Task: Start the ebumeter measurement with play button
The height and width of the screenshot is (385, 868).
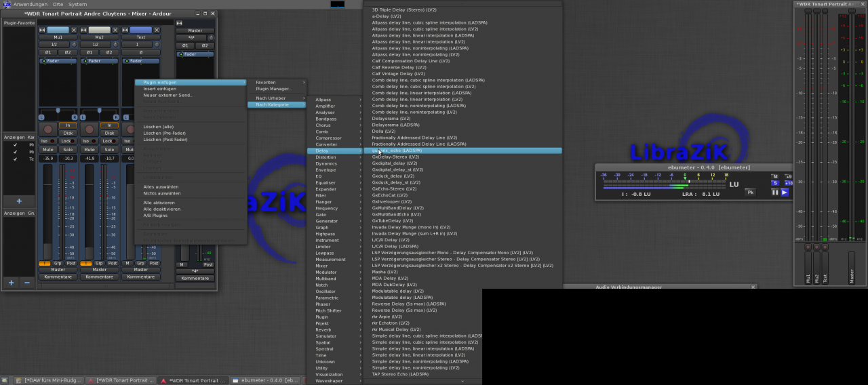Action: 785,192
